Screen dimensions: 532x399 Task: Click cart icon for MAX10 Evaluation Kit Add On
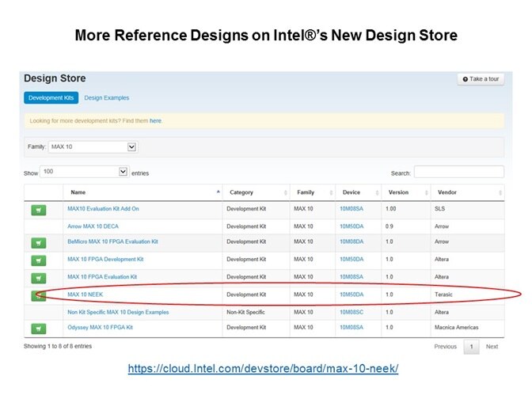[38, 210]
